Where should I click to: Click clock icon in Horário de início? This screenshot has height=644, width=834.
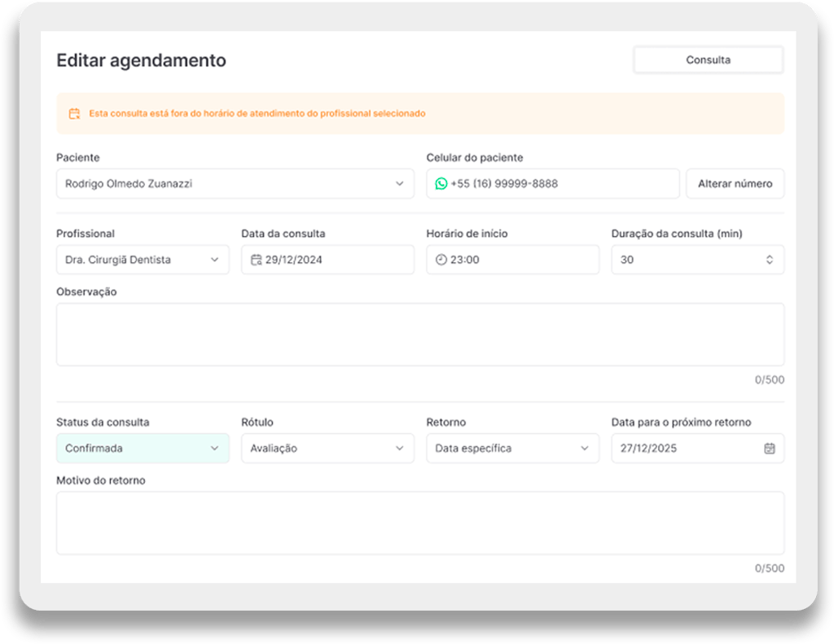pos(441,260)
